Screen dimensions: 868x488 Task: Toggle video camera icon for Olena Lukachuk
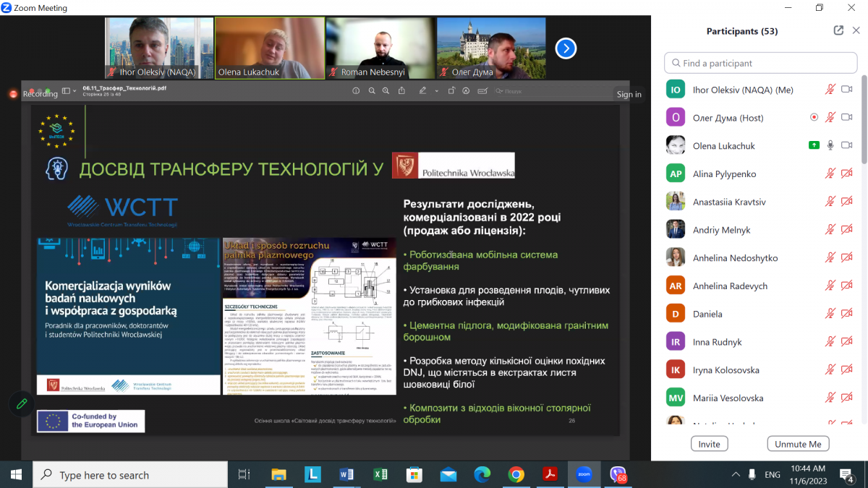click(x=847, y=145)
